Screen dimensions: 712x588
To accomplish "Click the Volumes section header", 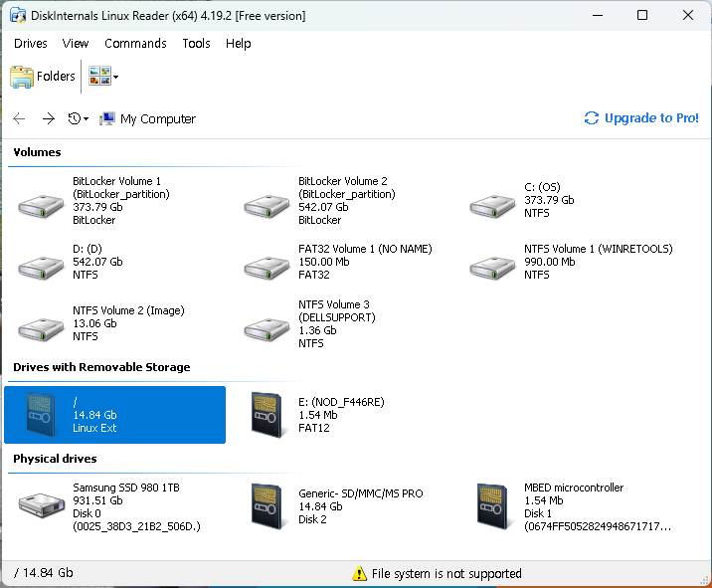I will [37, 152].
